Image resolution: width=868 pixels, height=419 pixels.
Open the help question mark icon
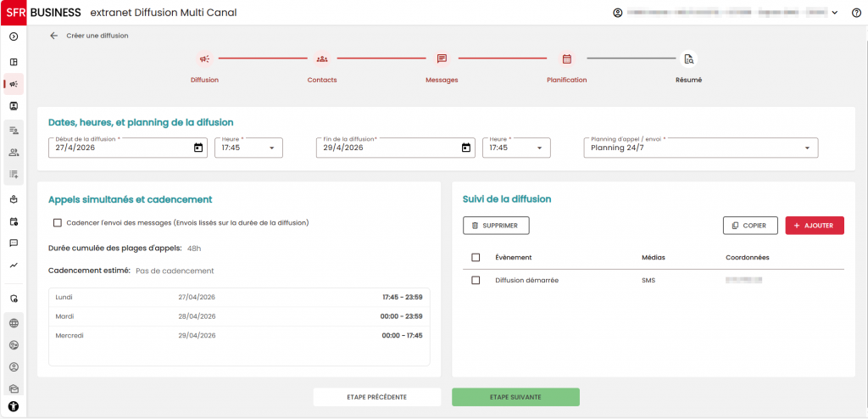pos(856,13)
